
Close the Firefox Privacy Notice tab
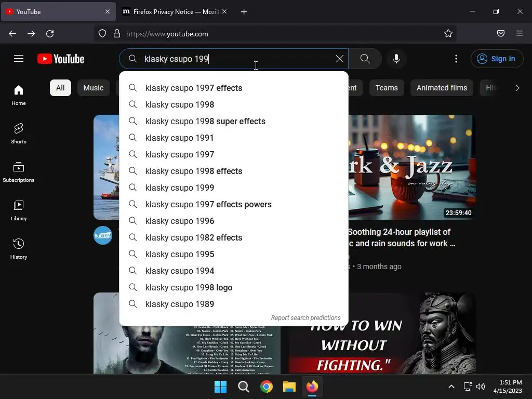224,11
